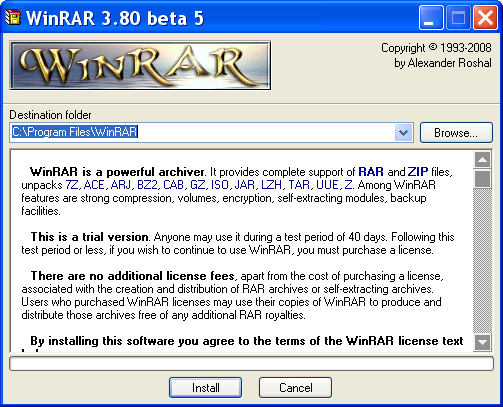Image resolution: width=503 pixels, height=407 pixels.
Task: Click the license text scroll up arrow
Action: click(x=482, y=160)
